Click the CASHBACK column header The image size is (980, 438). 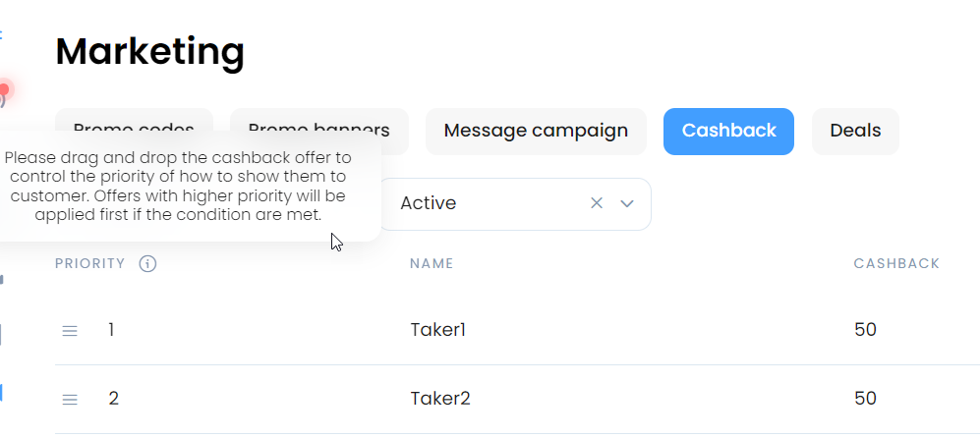[x=896, y=263]
